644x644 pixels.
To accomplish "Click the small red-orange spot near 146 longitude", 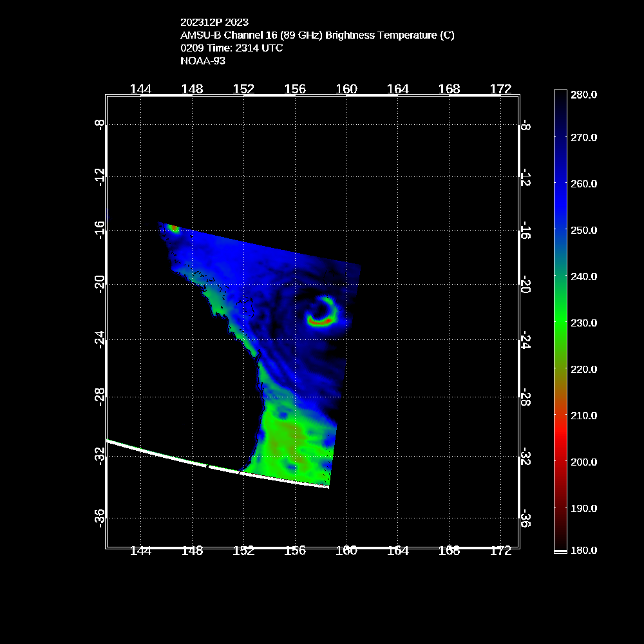I will click(x=173, y=227).
